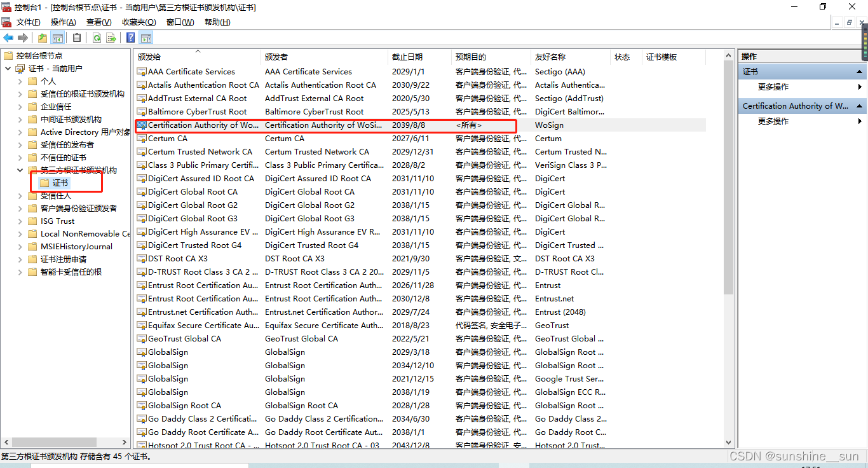Image resolution: width=868 pixels, height=468 pixels.
Task: Select Local NonRemovable tree item
Action: 85,234
